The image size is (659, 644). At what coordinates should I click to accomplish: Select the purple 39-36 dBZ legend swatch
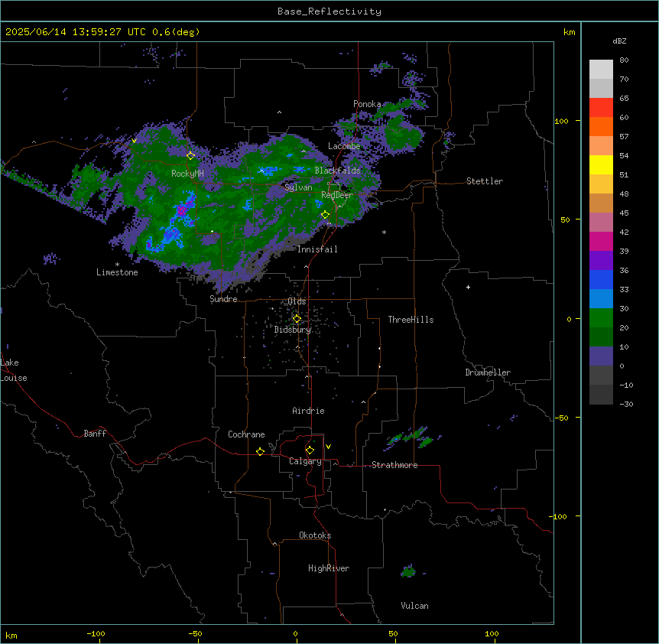pyautogui.click(x=601, y=261)
